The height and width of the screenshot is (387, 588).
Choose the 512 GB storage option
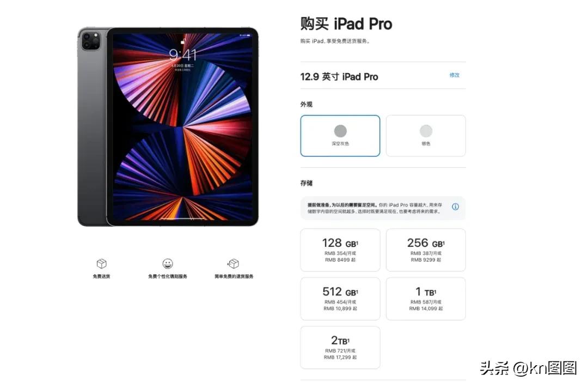(x=340, y=299)
